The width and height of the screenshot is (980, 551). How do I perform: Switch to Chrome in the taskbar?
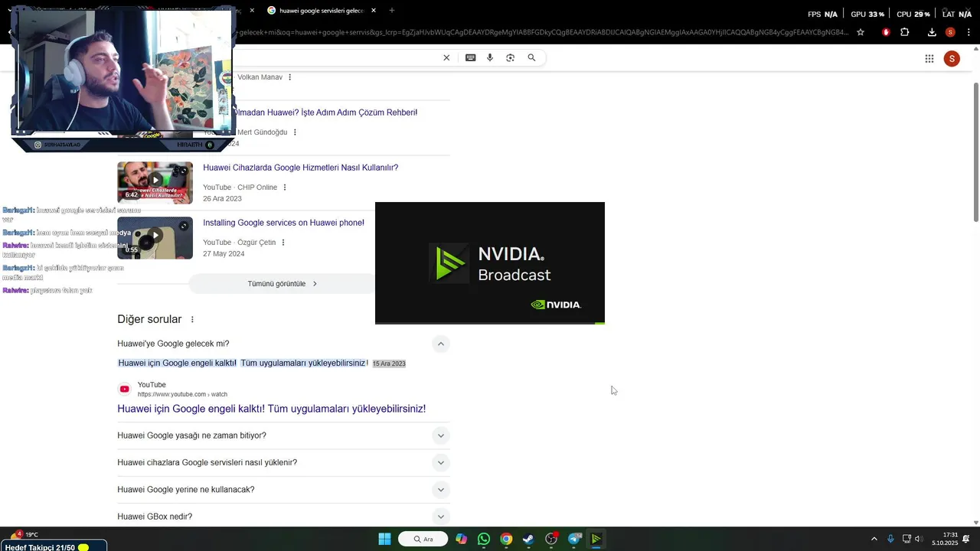coord(506,539)
